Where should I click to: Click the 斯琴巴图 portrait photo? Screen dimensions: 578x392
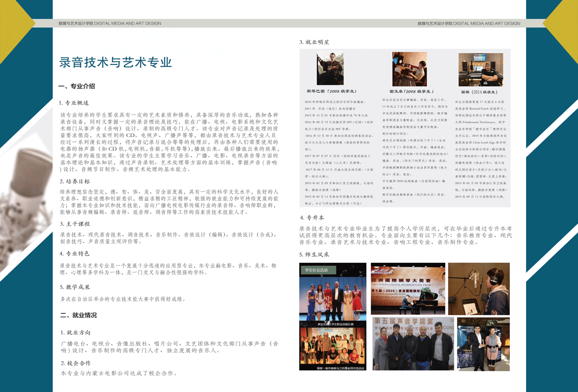(x=330, y=68)
